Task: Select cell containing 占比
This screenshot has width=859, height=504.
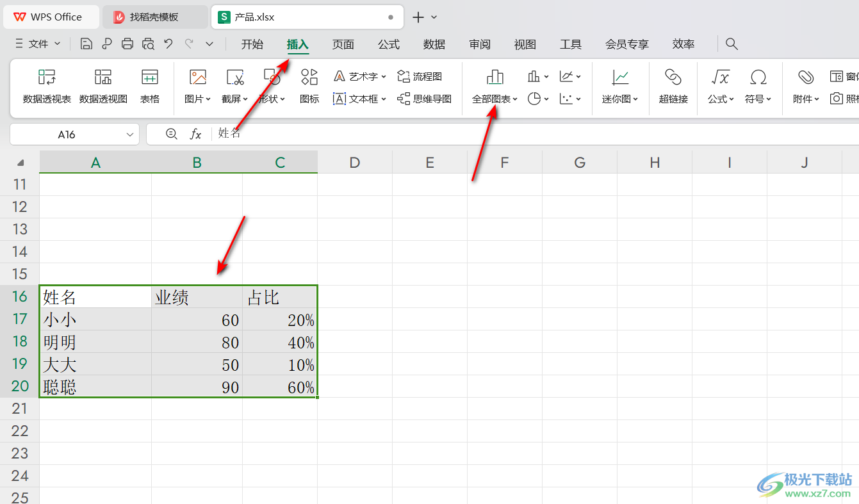Action: click(279, 297)
